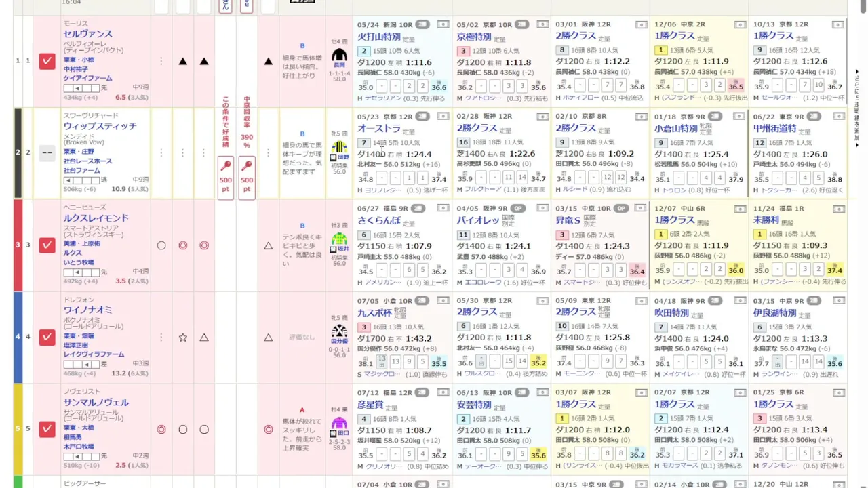Open the 小倉山特別 race result

676,129
